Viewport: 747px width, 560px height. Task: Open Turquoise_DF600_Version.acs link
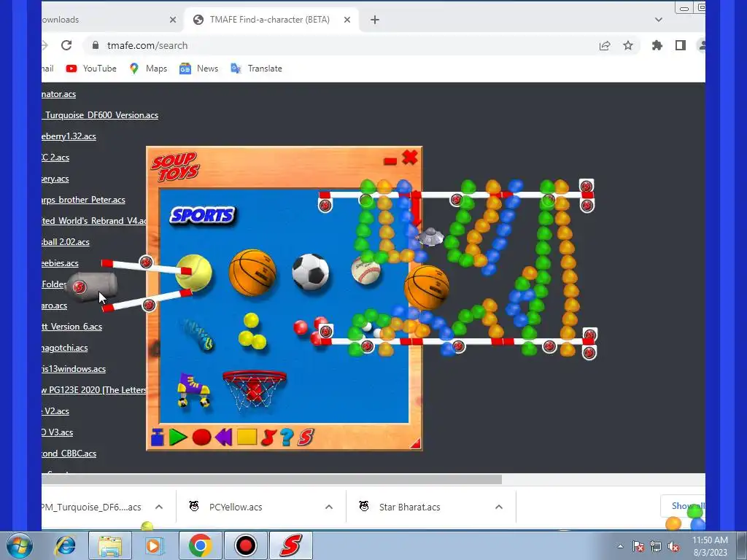(x=100, y=114)
